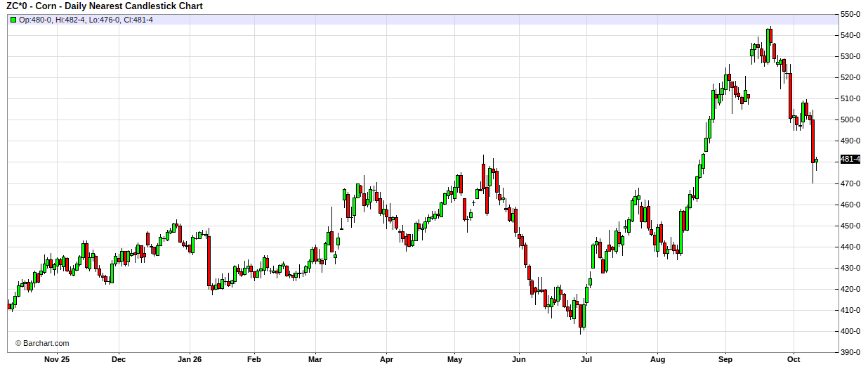Click the 'Jul' date axis label
The width and height of the screenshot is (868, 381).
(x=586, y=360)
